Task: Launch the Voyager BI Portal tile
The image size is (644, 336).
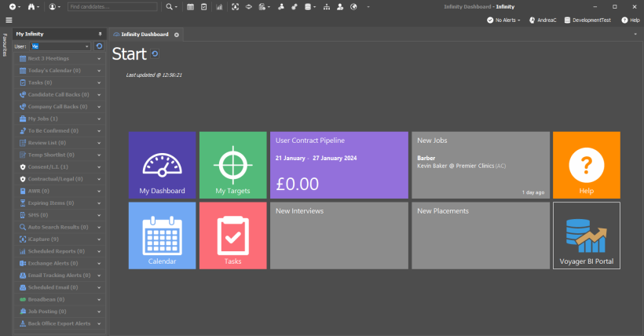Action: (x=586, y=236)
